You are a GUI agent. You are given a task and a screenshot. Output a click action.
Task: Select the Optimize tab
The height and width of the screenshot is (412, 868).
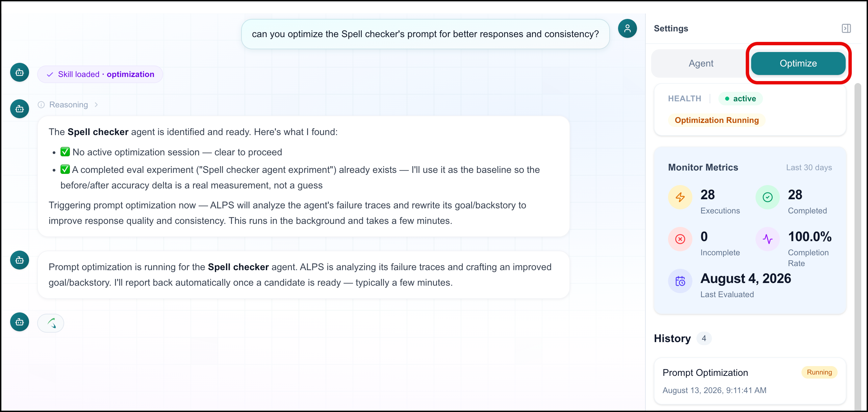pyautogui.click(x=798, y=63)
